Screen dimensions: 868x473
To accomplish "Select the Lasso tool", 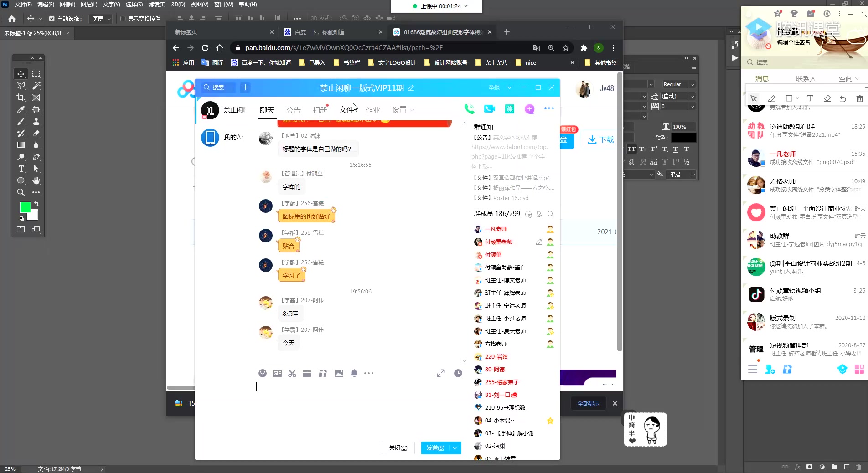I will point(21,86).
